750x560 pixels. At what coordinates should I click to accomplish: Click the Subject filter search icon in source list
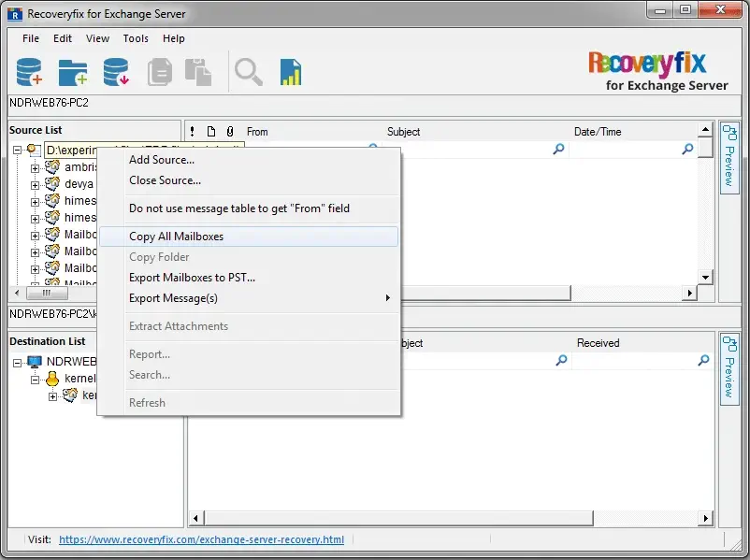[x=558, y=150]
